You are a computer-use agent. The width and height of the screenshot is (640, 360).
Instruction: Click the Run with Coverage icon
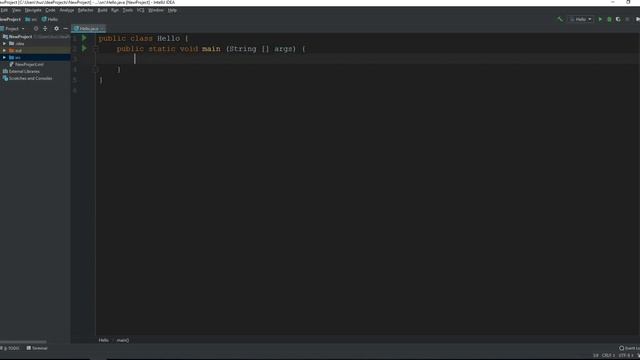618,19
